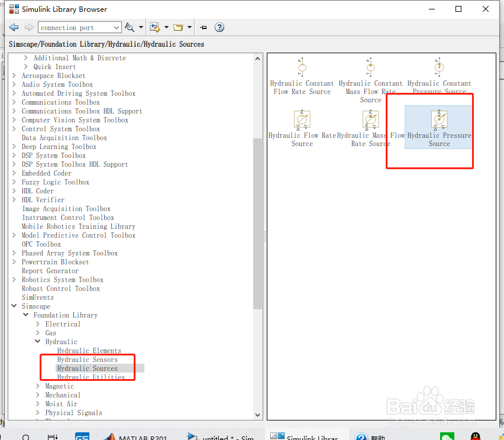Image resolution: width=504 pixels, height=440 pixels.
Task: Open the help question mark icon
Action: coord(219,27)
